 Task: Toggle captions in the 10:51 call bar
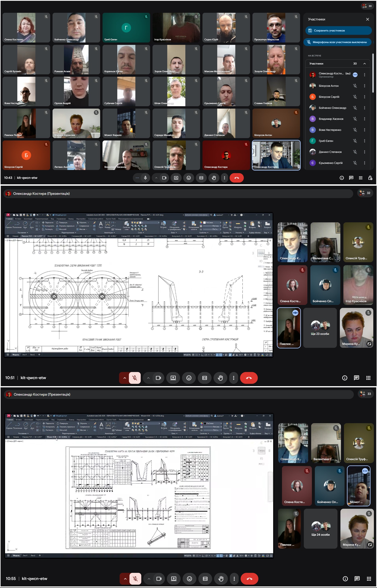coord(205,378)
